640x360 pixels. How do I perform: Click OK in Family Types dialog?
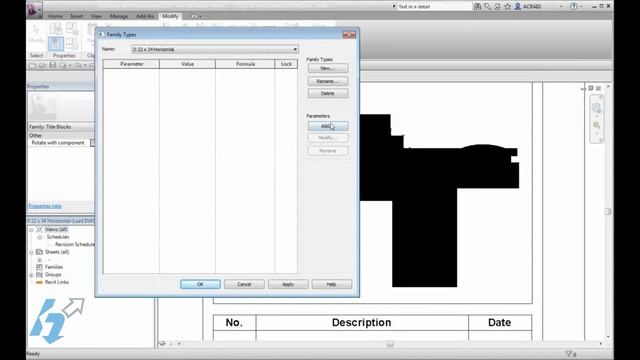pyautogui.click(x=200, y=284)
